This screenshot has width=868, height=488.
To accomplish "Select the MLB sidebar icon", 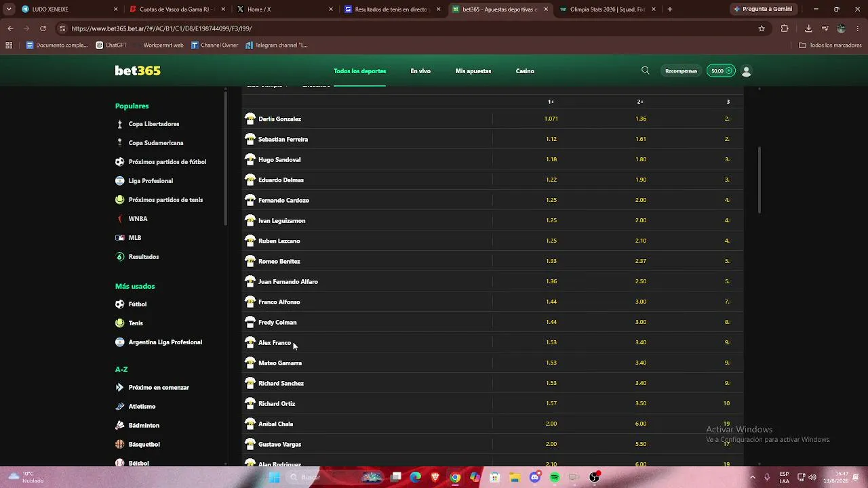I will (120, 238).
